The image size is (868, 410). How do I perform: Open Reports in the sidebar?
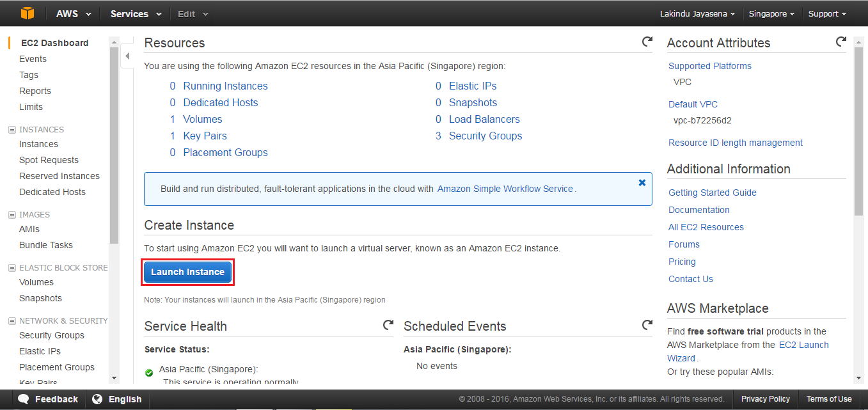(35, 91)
